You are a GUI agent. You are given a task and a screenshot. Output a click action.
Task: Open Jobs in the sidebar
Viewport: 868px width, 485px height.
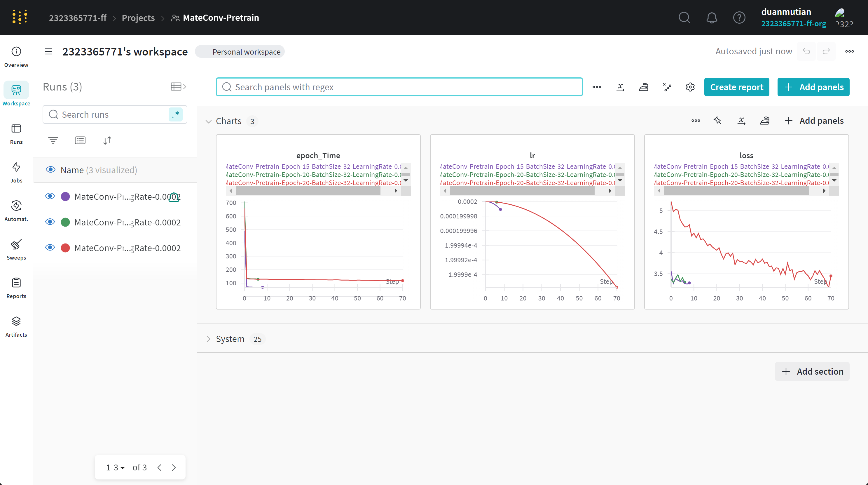16,172
